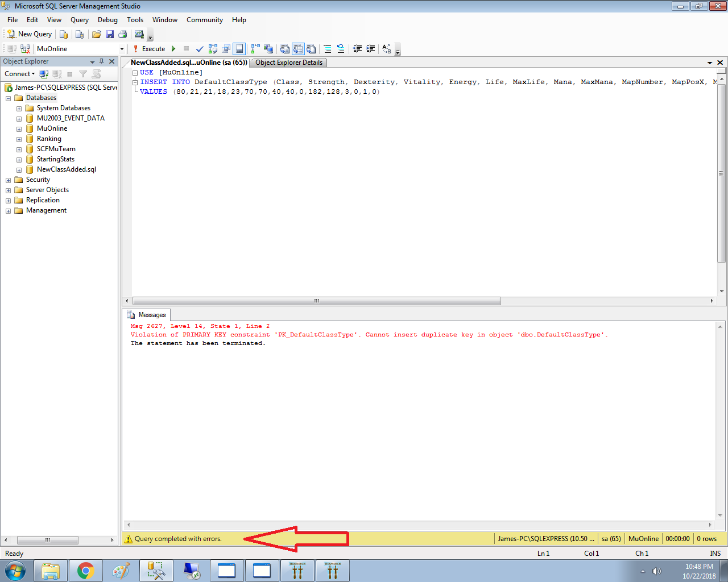
Task: Select the Messages results tab
Action: click(147, 315)
